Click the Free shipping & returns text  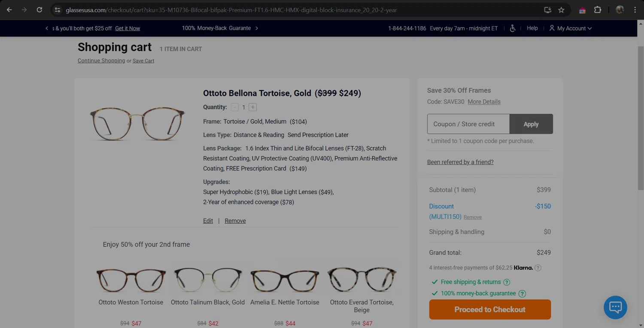coord(471,282)
